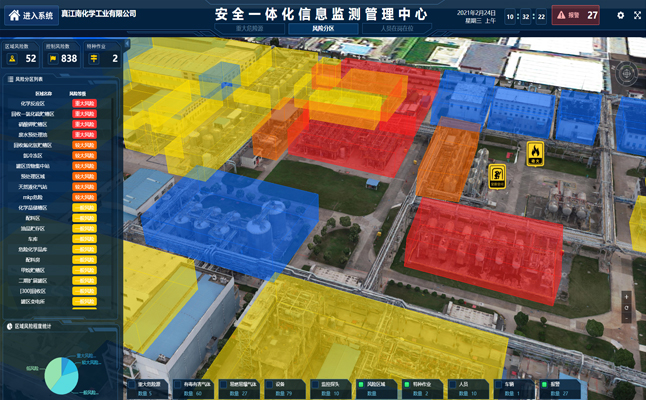Click the 区域风险数 warning icon

(x=13, y=58)
